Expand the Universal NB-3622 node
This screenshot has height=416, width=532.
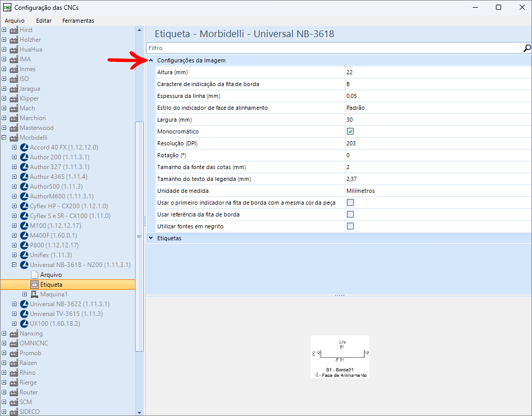(x=14, y=304)
